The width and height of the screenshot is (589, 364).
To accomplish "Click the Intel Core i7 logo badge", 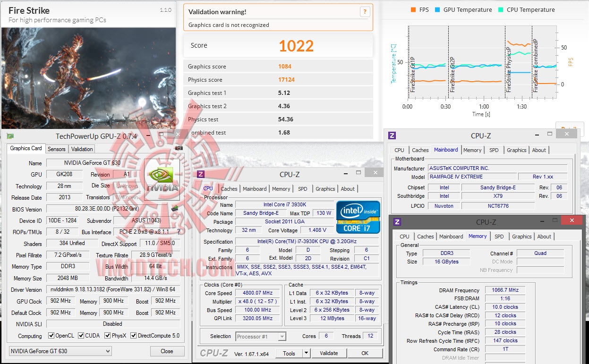I will (x=358, y=217).
